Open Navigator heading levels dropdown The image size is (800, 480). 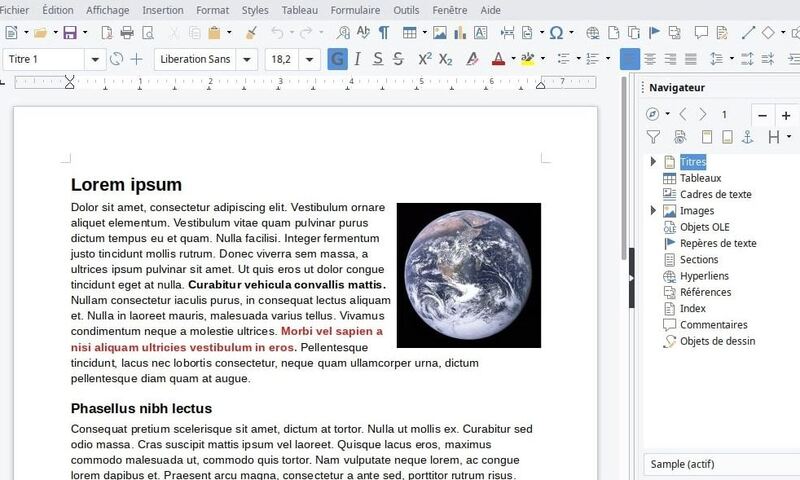pos(788,137)
